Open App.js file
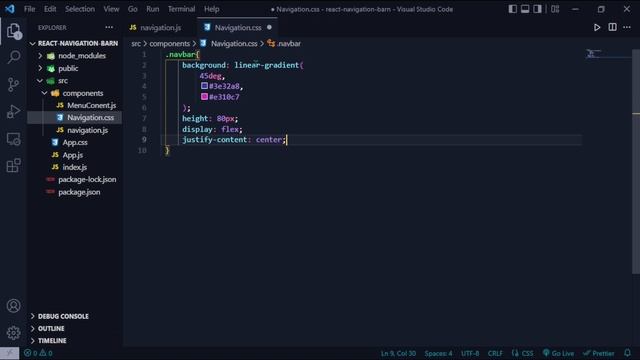This screenshot has height=360, width=640. 74,155
